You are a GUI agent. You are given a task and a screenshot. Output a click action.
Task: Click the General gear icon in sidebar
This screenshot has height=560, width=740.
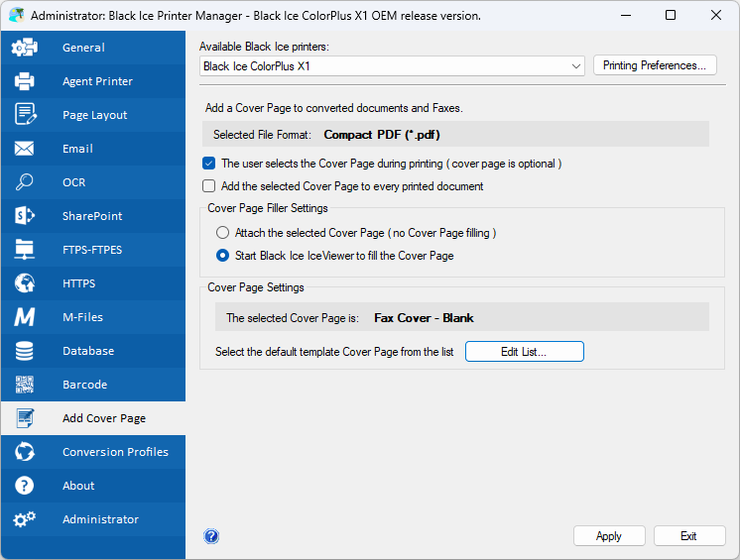click(25, 48)
